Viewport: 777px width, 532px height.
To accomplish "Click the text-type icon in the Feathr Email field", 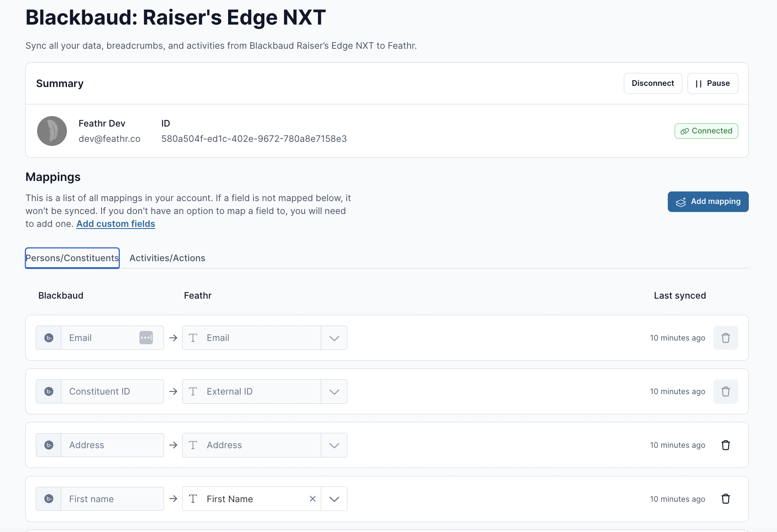I will 193,338.
